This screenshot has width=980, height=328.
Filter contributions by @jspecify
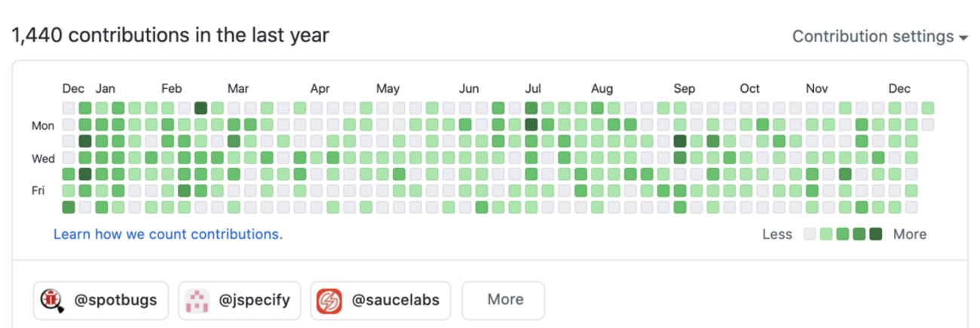pos(240,300)
